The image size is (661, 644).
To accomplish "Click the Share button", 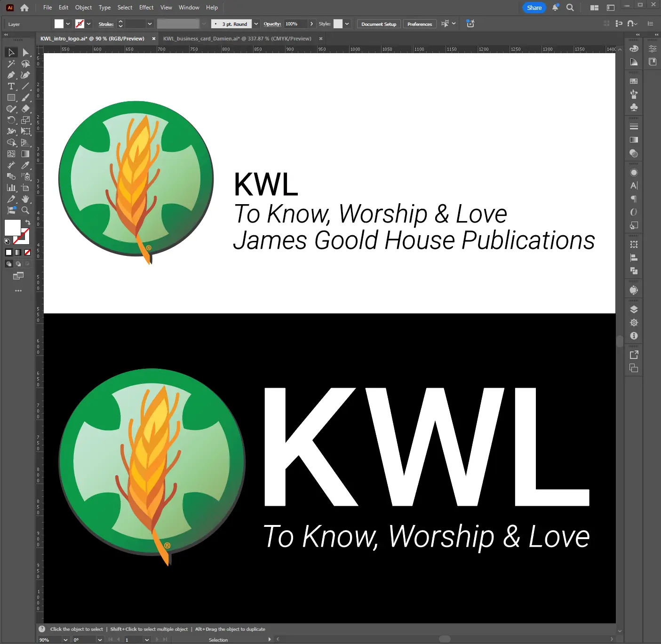I will coord(534,8).
